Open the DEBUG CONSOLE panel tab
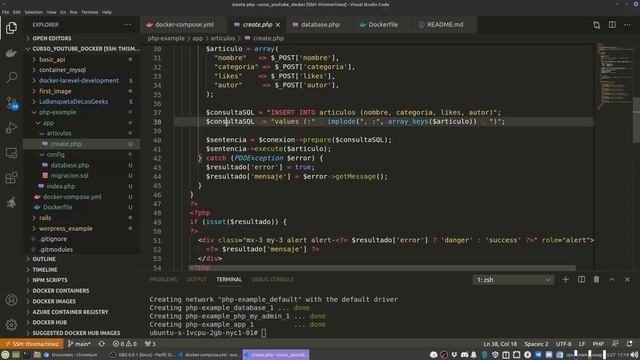Viewport: 640px width, 360px height. tap(272, 280)
